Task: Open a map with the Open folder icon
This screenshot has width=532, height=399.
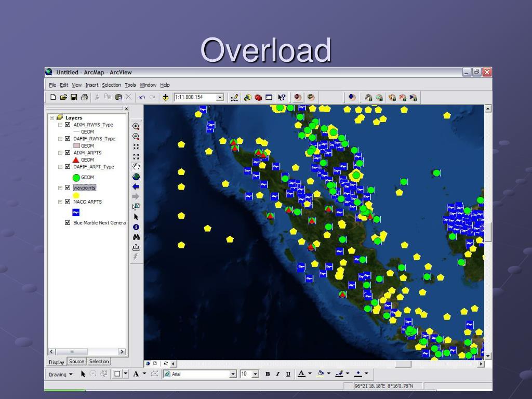Action: pyautogui.click(x=63, y=97)
